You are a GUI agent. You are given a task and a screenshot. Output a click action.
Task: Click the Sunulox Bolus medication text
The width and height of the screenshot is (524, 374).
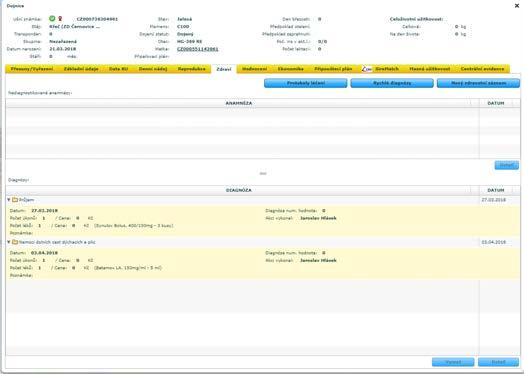coord(134,226)
